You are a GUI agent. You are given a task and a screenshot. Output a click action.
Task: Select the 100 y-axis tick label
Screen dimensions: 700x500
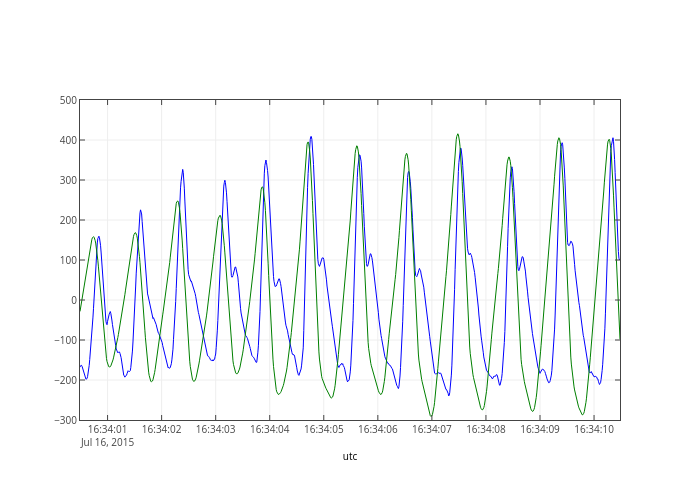(68, 260)
